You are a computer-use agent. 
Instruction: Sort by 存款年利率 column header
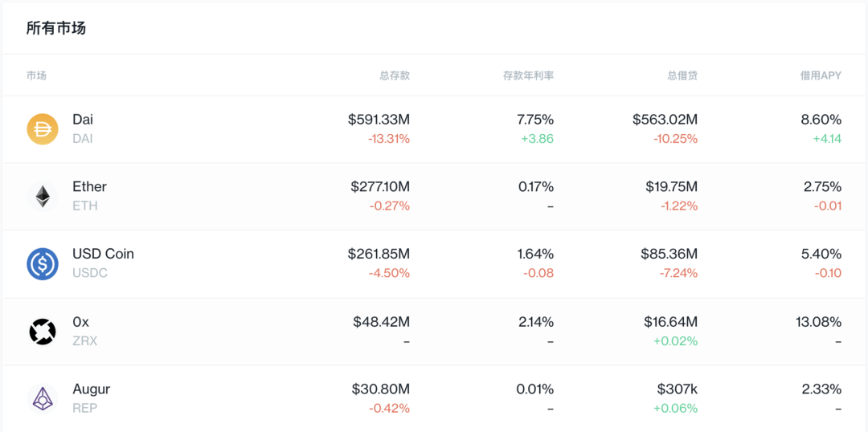pyautogui.click(x=528, y=75)
